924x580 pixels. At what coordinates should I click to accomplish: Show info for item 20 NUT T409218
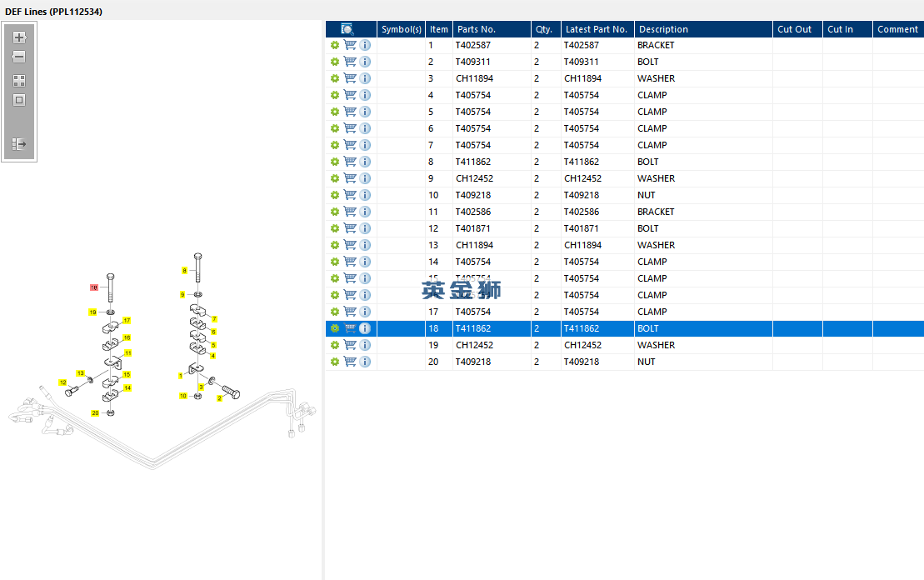pos(365,362)
